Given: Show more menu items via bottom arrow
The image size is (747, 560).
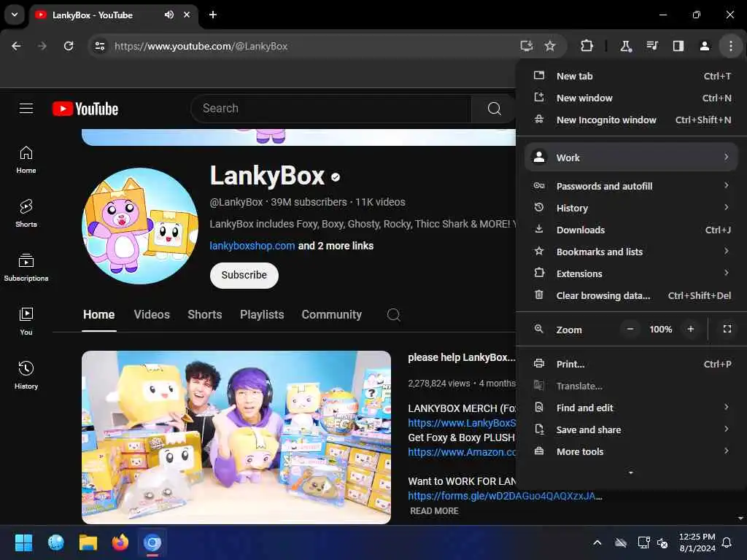Looking at the screenshot, I should click(x=631, y=472).
